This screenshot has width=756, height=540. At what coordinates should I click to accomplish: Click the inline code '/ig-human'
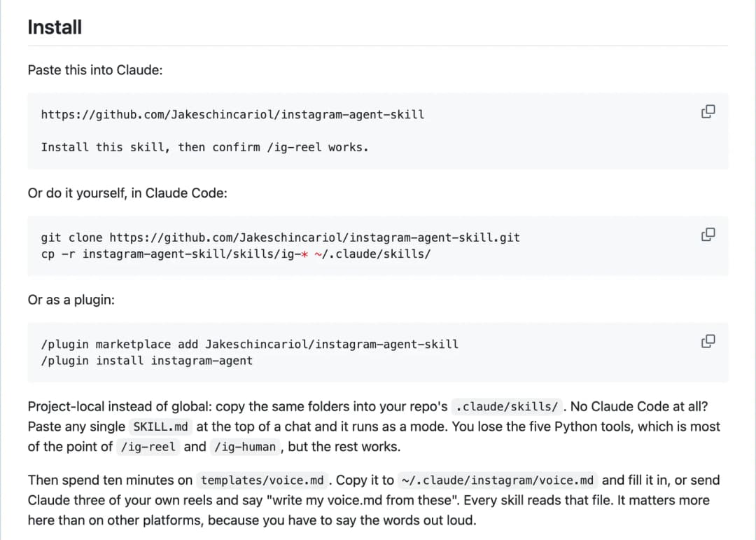tap(246, 447)
